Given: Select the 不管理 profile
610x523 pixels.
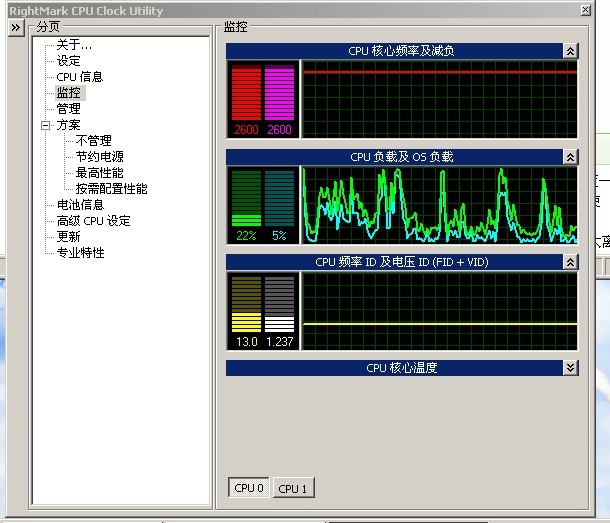Looking at the screenshot, I should [x=93, y=141].
